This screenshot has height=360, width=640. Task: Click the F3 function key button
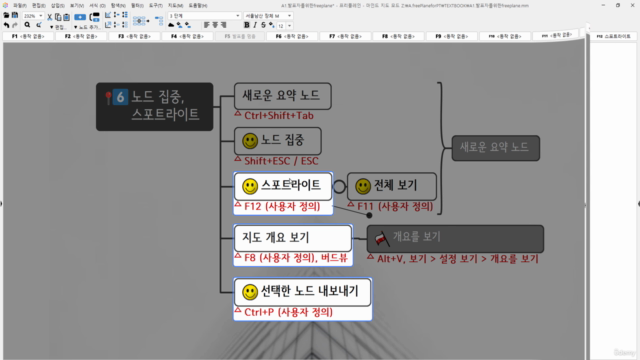pos(134,36)
